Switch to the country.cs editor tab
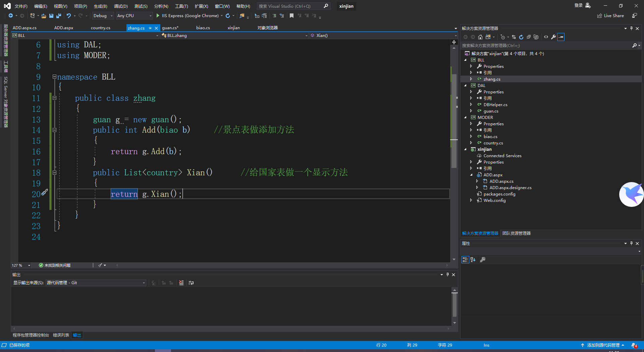This screenshot has height=352, width=644. [101, 28]
